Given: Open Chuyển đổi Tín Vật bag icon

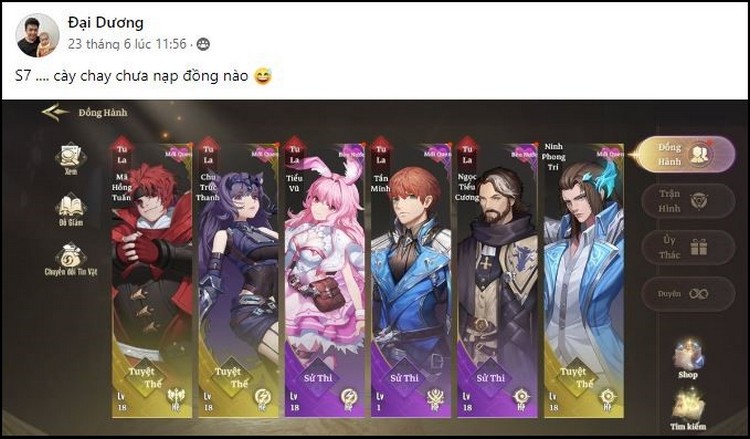Looking at the screenshot, I should point(71,260).
